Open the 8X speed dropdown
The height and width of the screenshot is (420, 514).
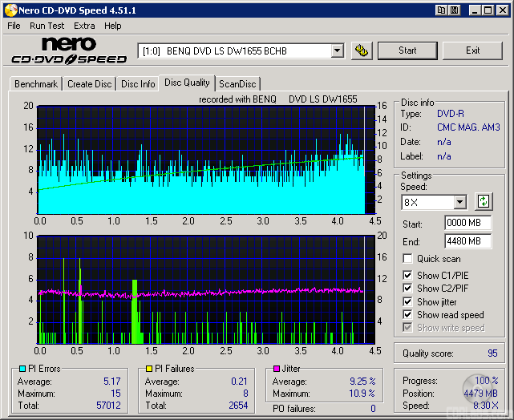coord(459,203)
